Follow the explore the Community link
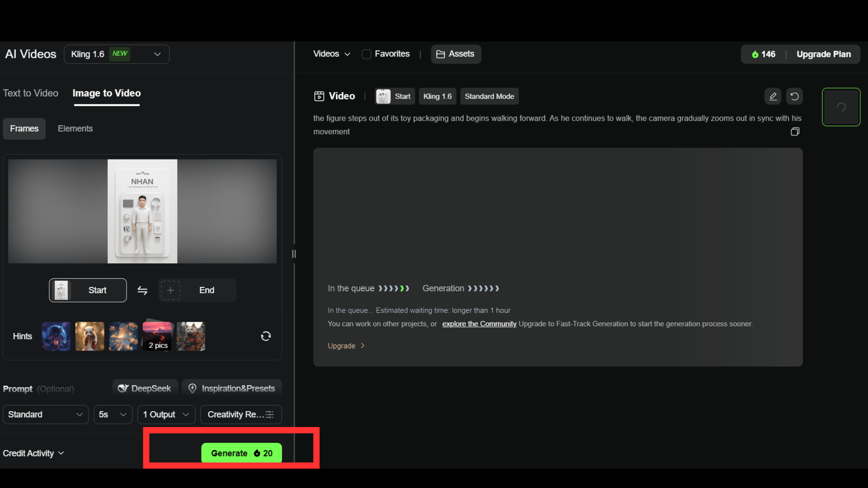 click(479, 324)
